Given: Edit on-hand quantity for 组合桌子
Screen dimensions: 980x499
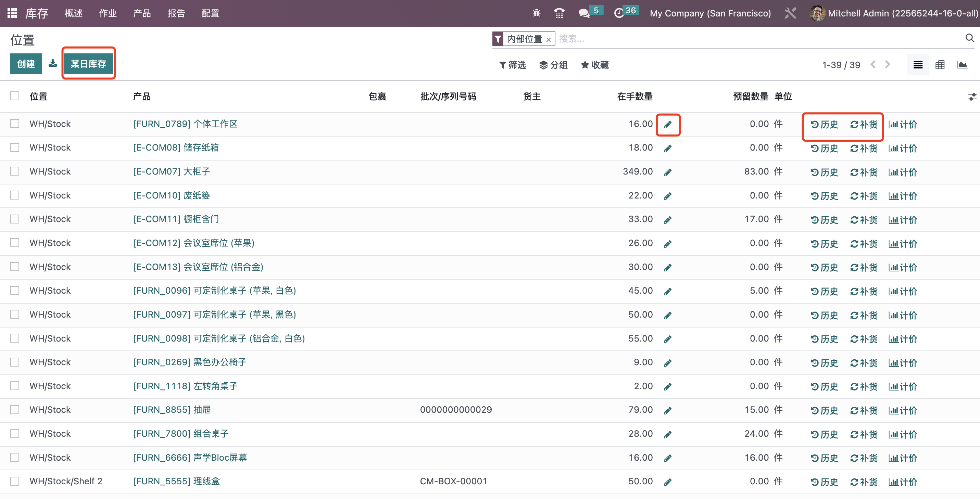Looking at the screenshot, I should coord(668,434).
